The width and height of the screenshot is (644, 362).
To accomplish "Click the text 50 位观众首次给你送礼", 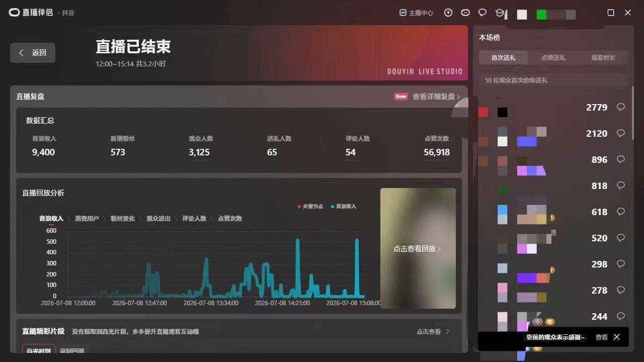I will pos(516,80).
